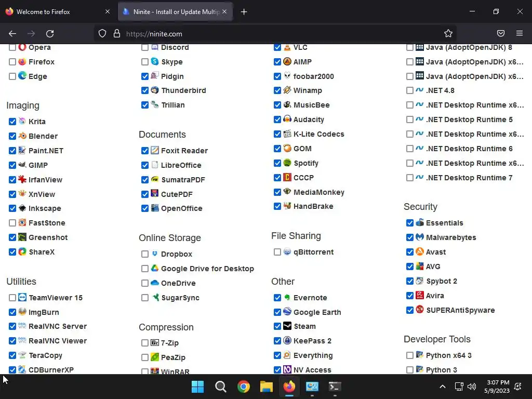This screenshot has height=399, width=532.
Task: Click the Thunderbird icon
Action: pyautogui.click(x=155, y=90)
